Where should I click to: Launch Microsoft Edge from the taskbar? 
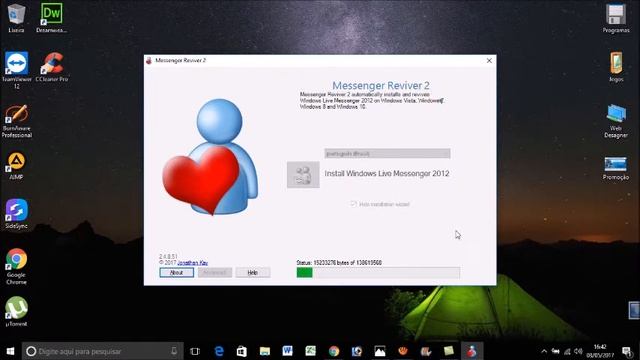click(x=219, y=351)
